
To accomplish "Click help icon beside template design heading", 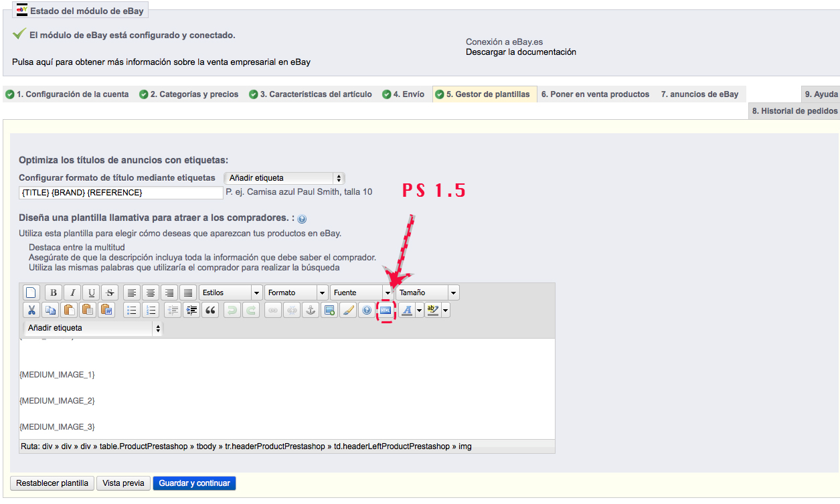I will tap(302, 219).
